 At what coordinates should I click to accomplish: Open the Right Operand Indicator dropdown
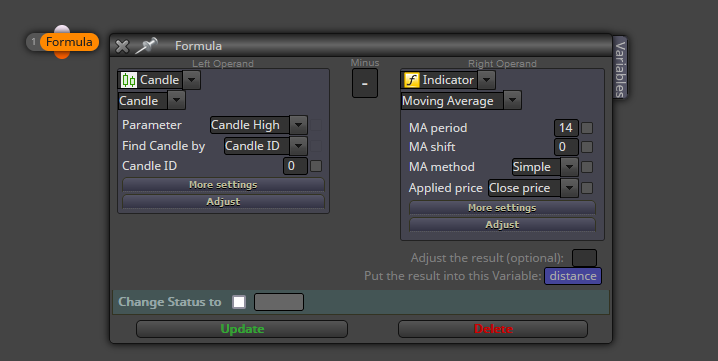tap(486, 80)
